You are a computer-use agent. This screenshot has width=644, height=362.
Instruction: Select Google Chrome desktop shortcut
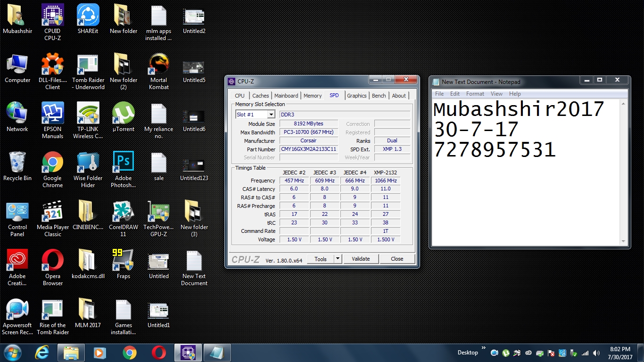click(53, 169)
